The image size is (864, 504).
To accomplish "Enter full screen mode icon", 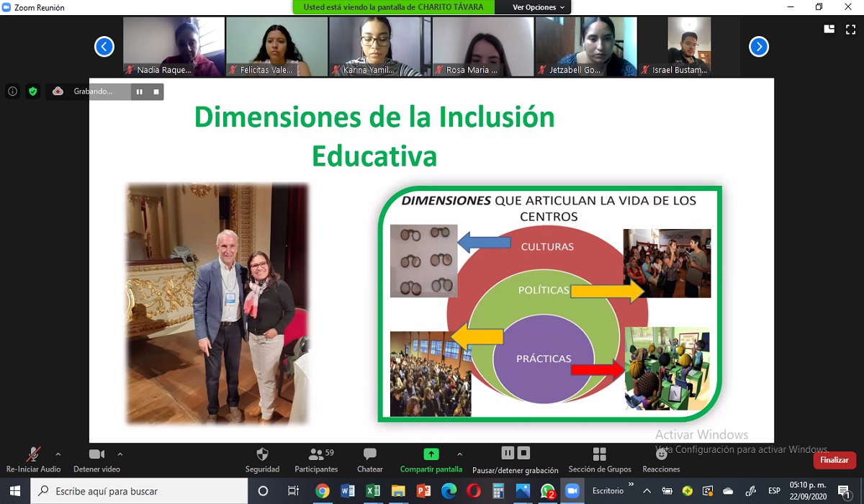I will click(850, 29).
